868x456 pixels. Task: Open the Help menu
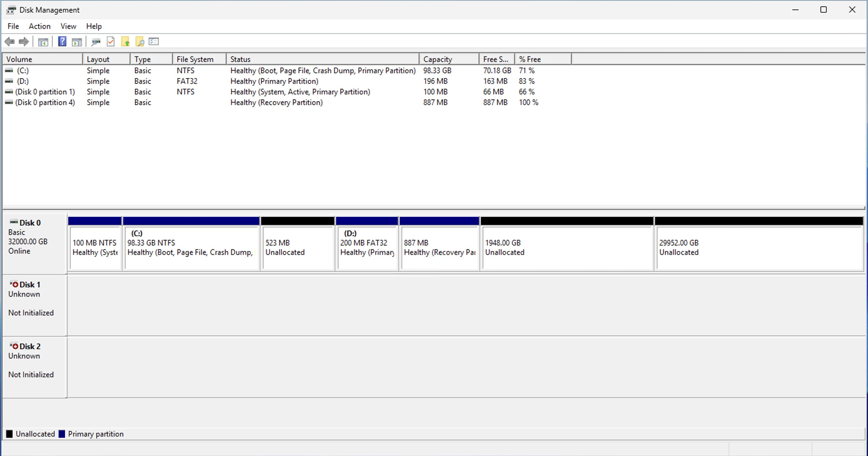94,26
